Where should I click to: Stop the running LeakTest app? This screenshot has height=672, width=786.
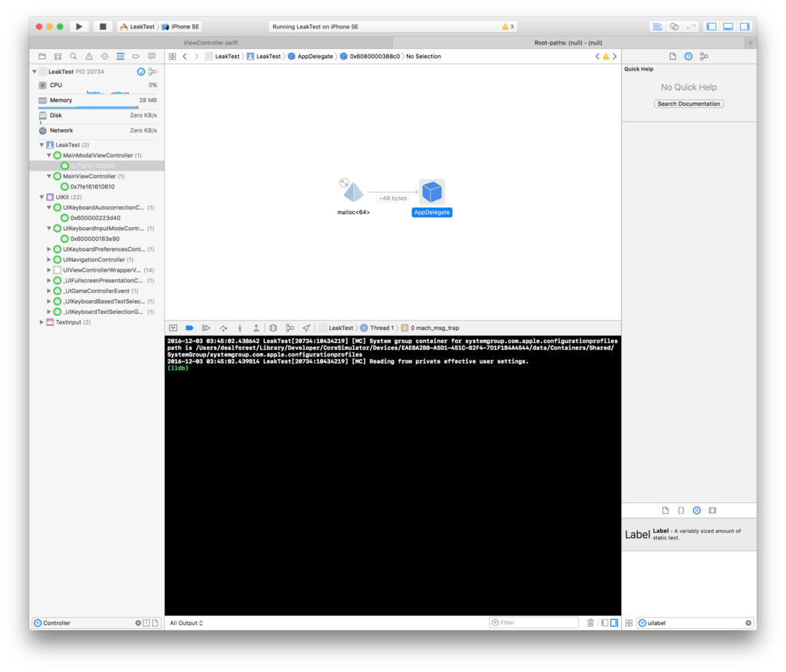102,27
